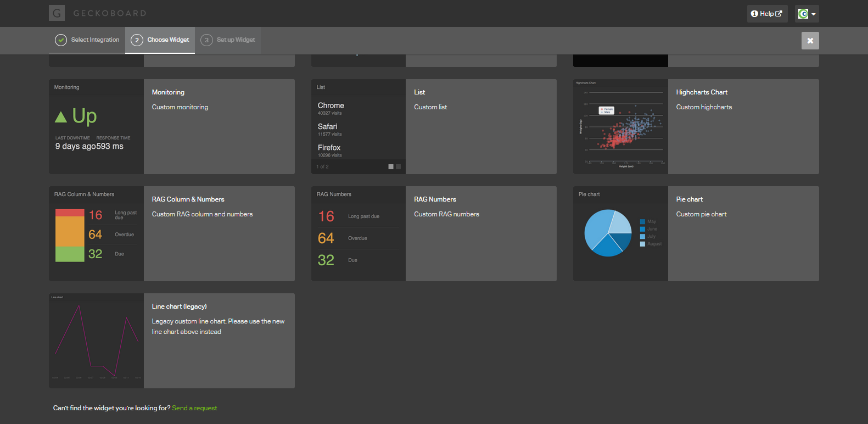Screen dimensions: 868x424
Task: Click the green checkmark step icon
Action: click(61, 40)
